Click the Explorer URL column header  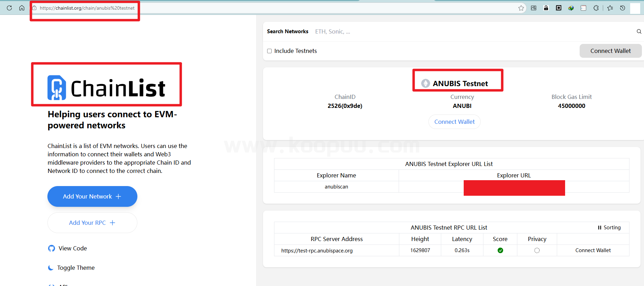click(x=514, y=175)
